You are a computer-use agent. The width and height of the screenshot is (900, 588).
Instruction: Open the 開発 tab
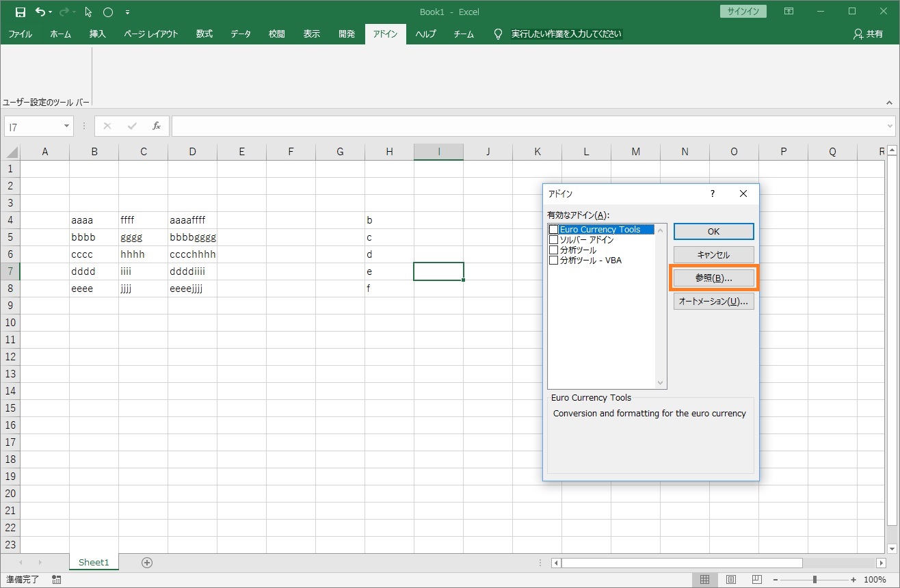(x=347, y=34)
